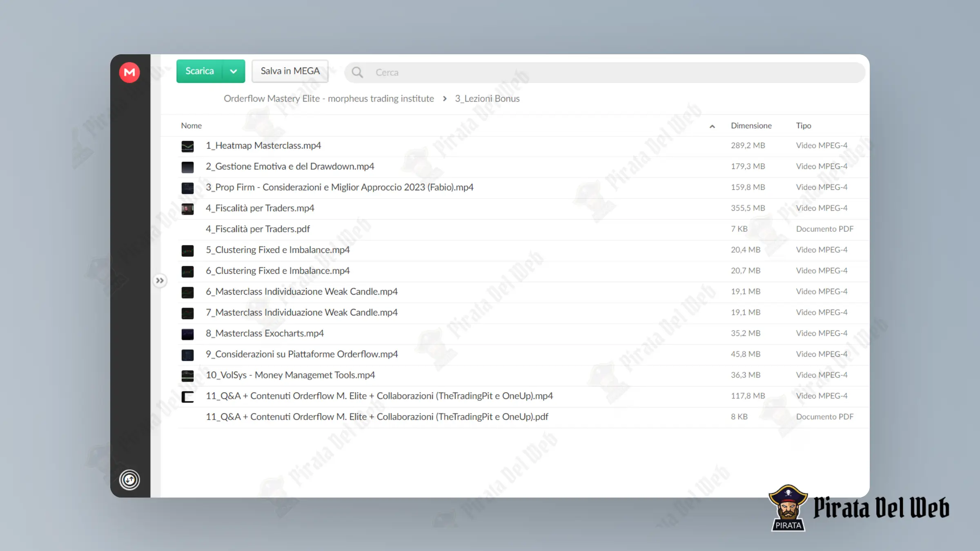Image resolution: width=980 pixels, height=551 pixels.
Task: Select 3_Prop Firm Considerazioni file name
Action: [340, 187]
